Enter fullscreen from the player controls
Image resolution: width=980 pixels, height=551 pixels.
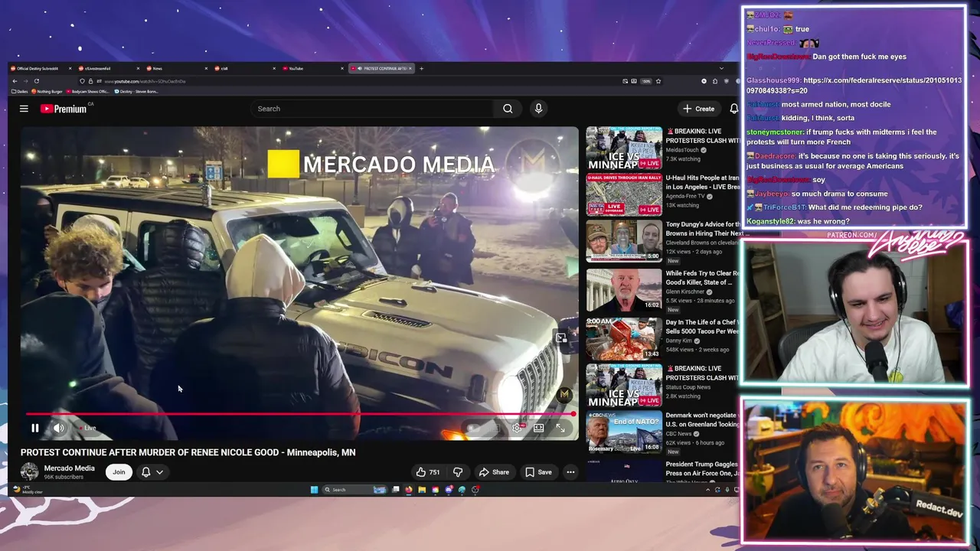click(560, 428)
